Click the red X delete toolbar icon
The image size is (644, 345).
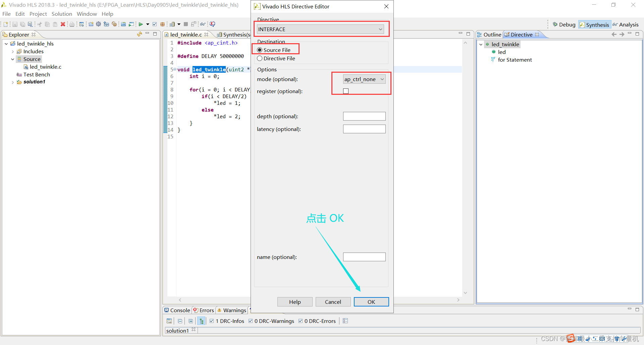click(x=63, y=24)
